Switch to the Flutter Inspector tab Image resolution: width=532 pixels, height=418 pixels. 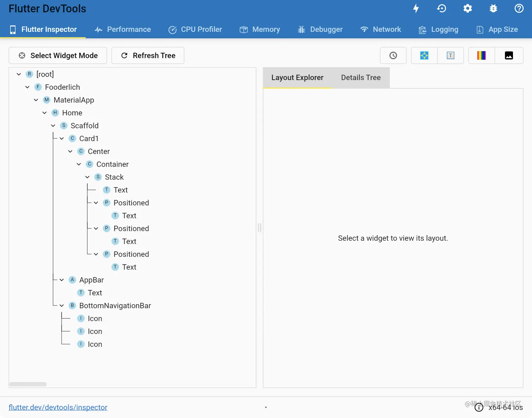point(43,30)
